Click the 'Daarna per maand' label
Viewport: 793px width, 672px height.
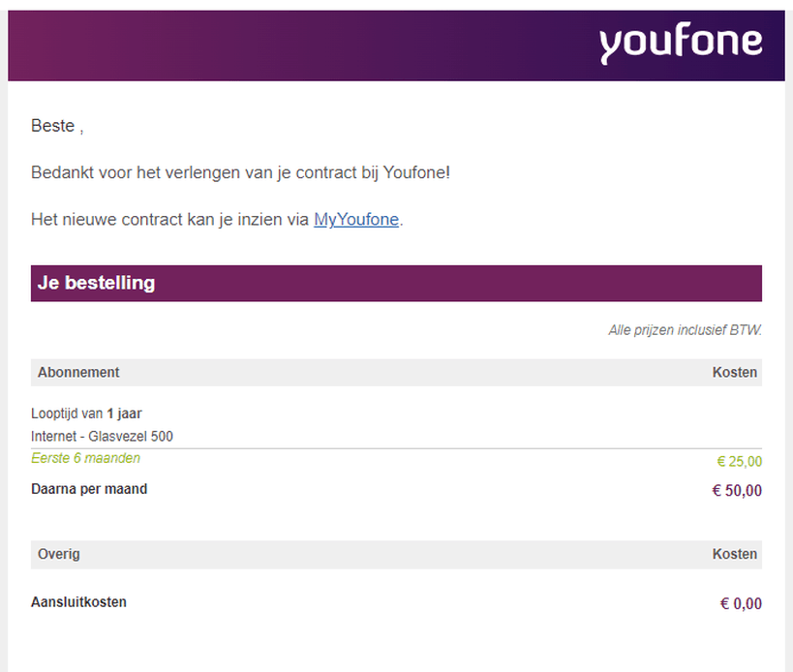coord(89,490)
